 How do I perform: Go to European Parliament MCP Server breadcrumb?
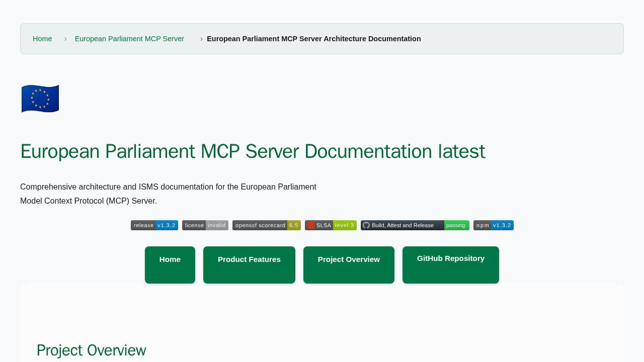coord(129,39)
